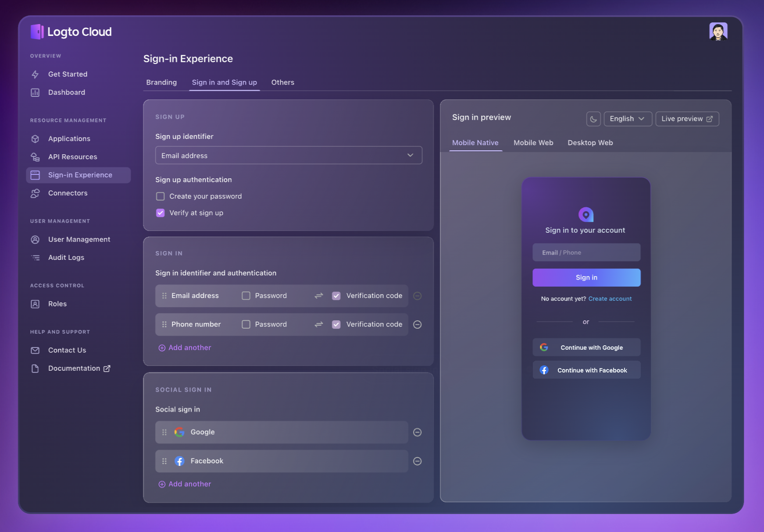This screenshot has height=532, width=764.
Task: Uncheck Verify at sign up
Action: 161,213
